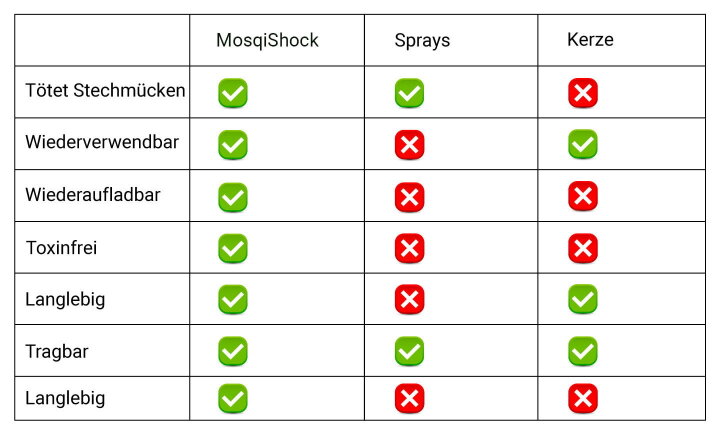The width and height of the screenshot is (720, 435).
Task: Click MosqiShock green check for Tötet Stechmücken
Action: click(233, 93)
